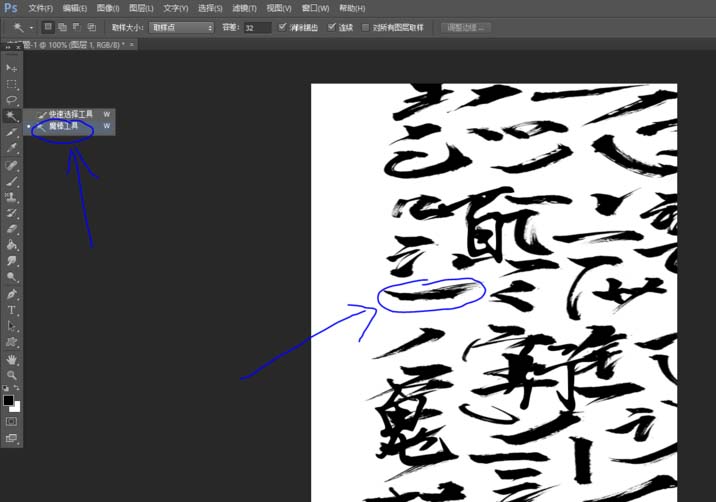Click the white background color swatch

point(16,407)
